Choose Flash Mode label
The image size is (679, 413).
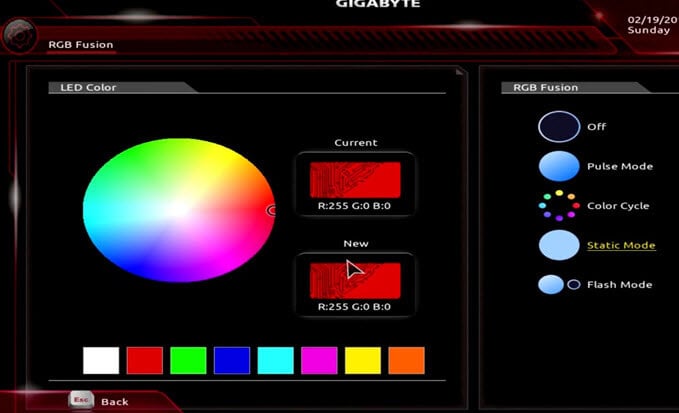point(619,284)
